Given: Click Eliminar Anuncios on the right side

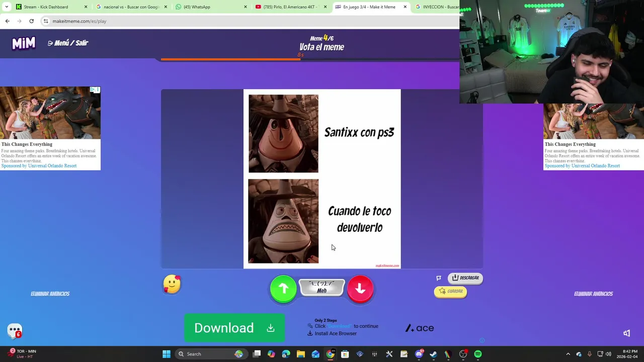Looking at the screenshot, I should [x=594, y=294].
